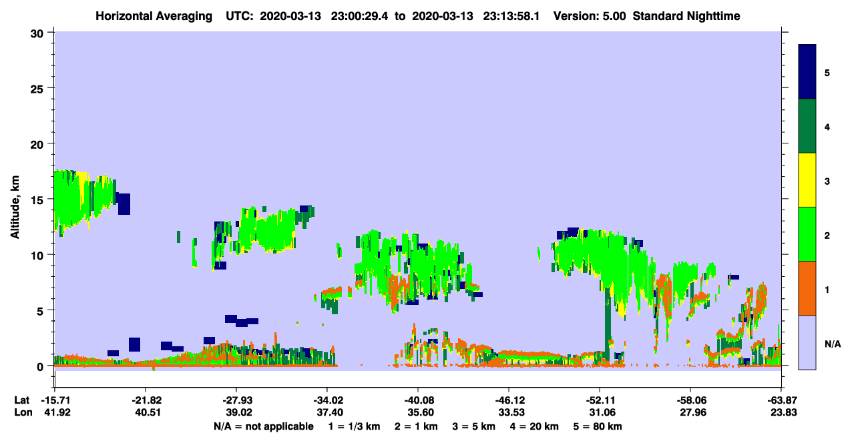The image size is (868, 445).
Task: Click the 15 km altitude tick label
Action: click(x=38, y=199)
